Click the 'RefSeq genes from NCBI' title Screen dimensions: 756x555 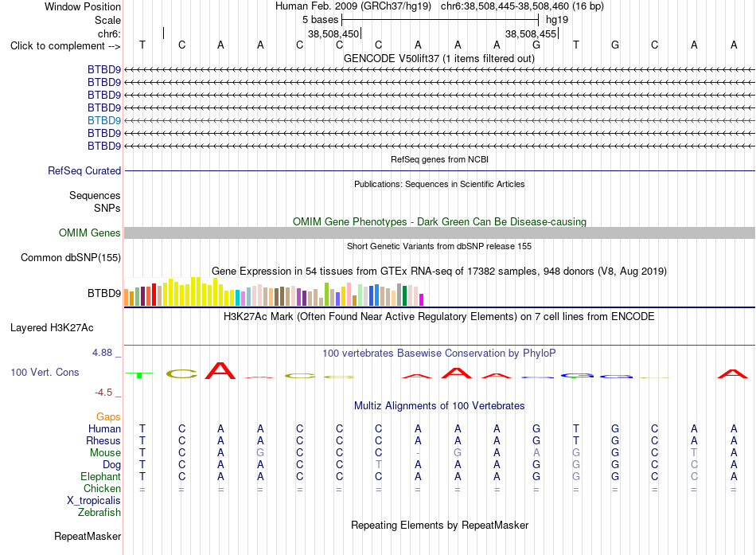[x=440, y=159]
